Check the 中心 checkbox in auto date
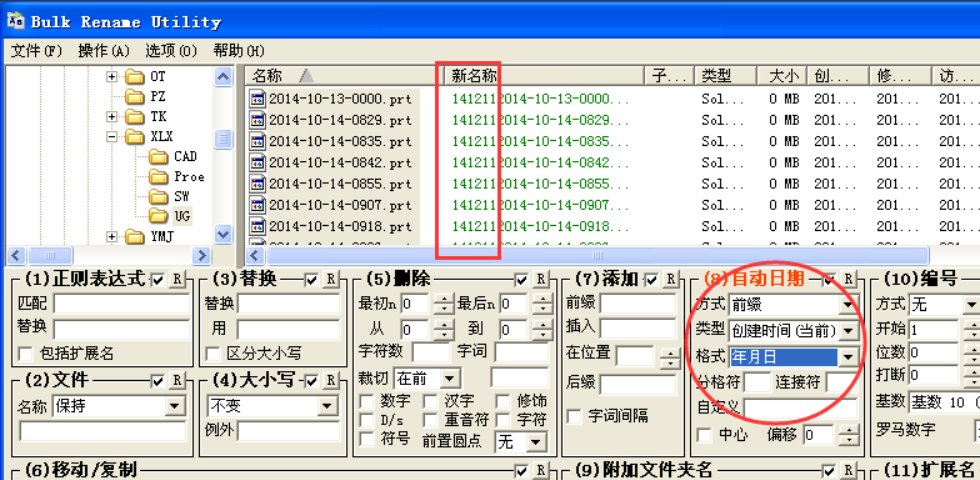This screenshot has width=980, height=480. [x=704, y=435]
